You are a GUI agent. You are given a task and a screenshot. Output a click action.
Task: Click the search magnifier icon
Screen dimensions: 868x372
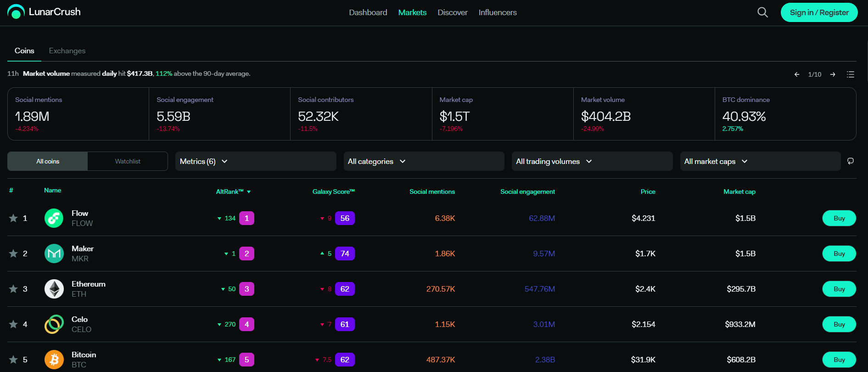762,12
